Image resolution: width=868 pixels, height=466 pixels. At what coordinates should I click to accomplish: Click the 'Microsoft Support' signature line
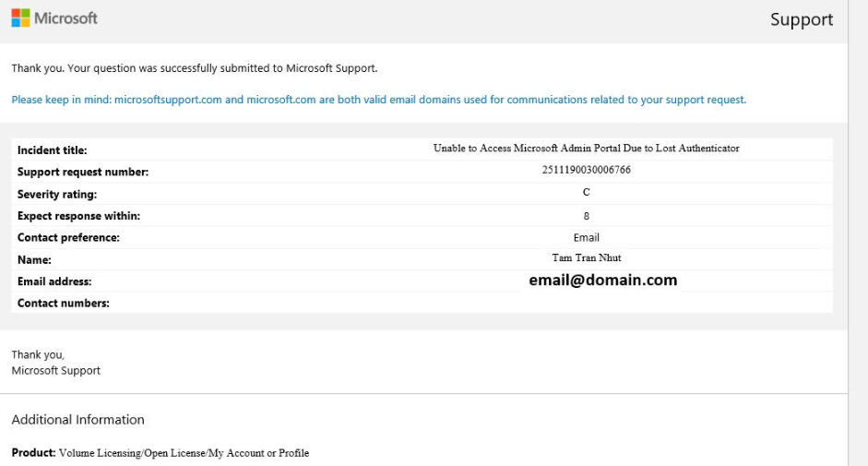(x=56, y=371)
